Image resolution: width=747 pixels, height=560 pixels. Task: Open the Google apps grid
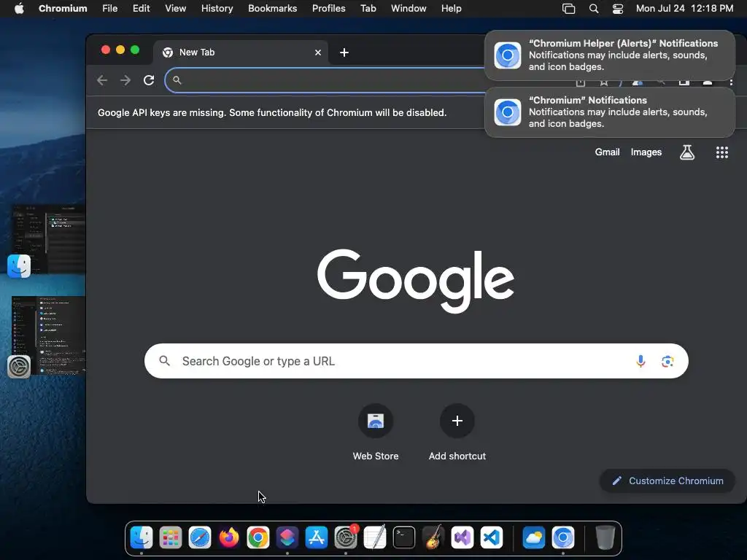coord(721,152)
